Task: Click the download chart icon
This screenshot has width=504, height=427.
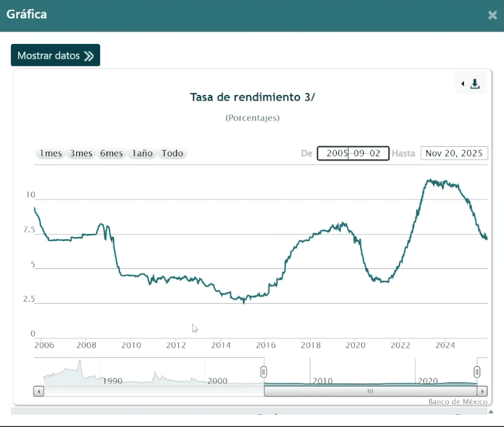Action: point(475,84)
